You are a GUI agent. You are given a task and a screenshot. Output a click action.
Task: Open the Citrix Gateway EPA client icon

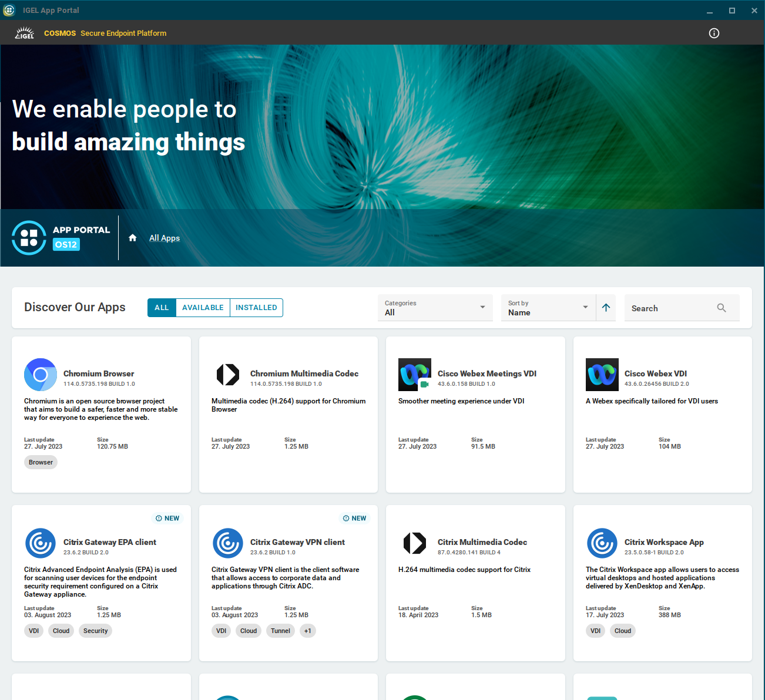point(41,543)
